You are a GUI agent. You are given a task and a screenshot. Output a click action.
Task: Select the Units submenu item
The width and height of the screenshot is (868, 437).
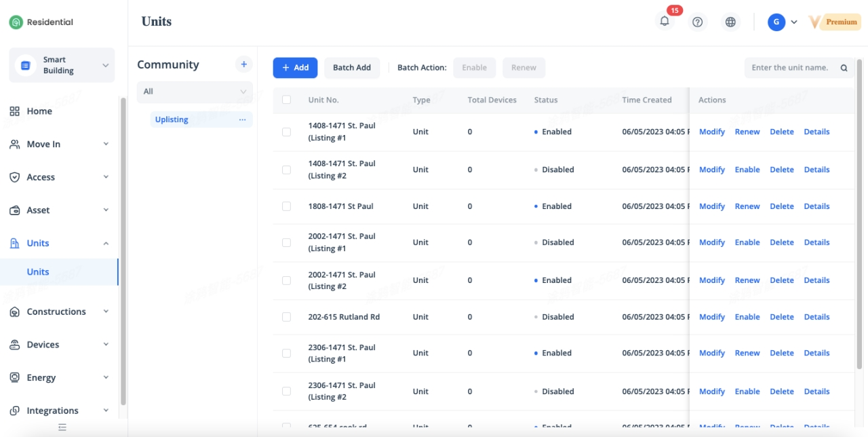[38, 272]
